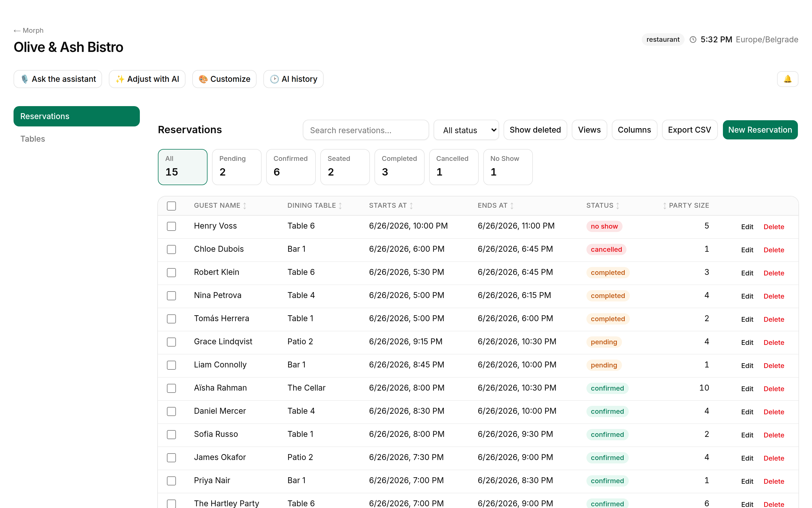The height and width of the screenshot is (508, 812).
Task: Sort by Starts At column arrows
Action: pyautogui.click(x=411, y=206)
